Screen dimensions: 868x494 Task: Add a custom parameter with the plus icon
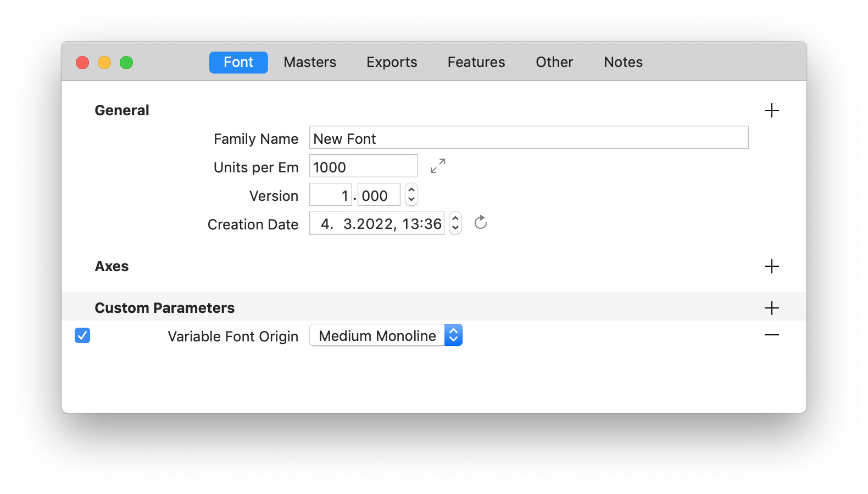tap(771, 308)
